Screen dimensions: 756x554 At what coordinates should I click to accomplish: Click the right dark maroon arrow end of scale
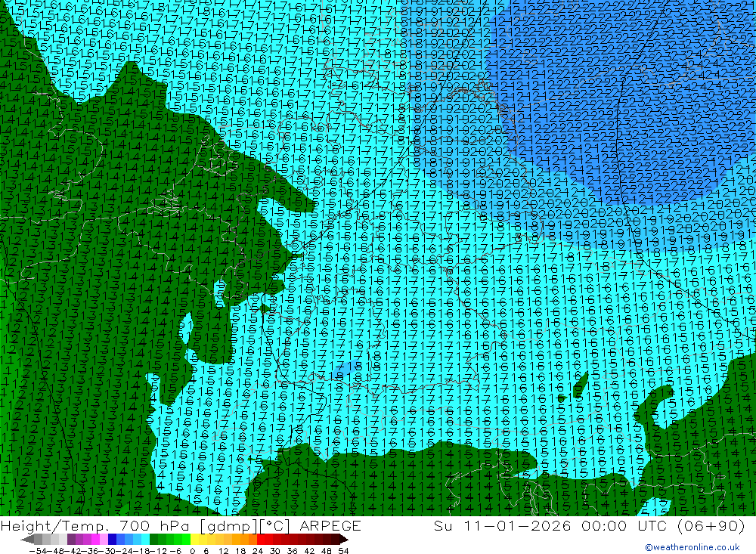point(343,540)
